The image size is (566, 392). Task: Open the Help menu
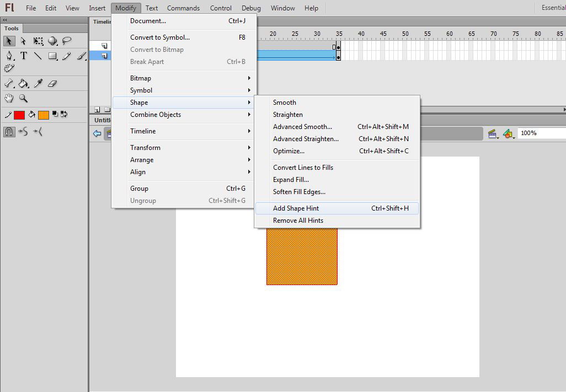(311, 8)
